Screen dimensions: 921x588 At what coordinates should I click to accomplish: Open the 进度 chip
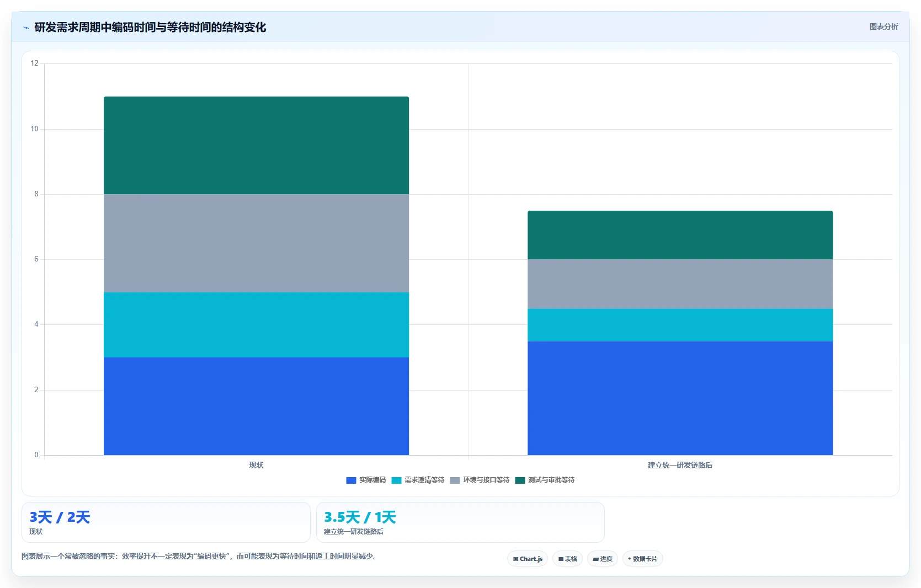coord(603,559)
